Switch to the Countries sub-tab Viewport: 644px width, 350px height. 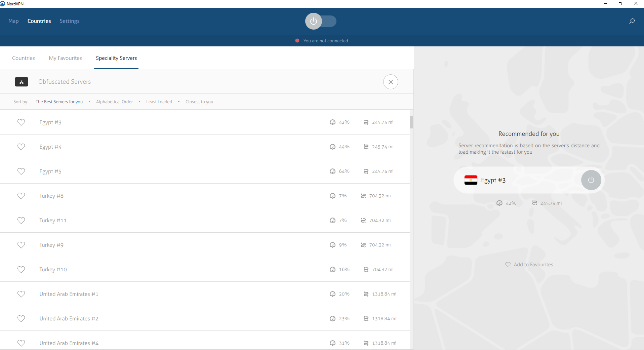click(x=24, y=58)
